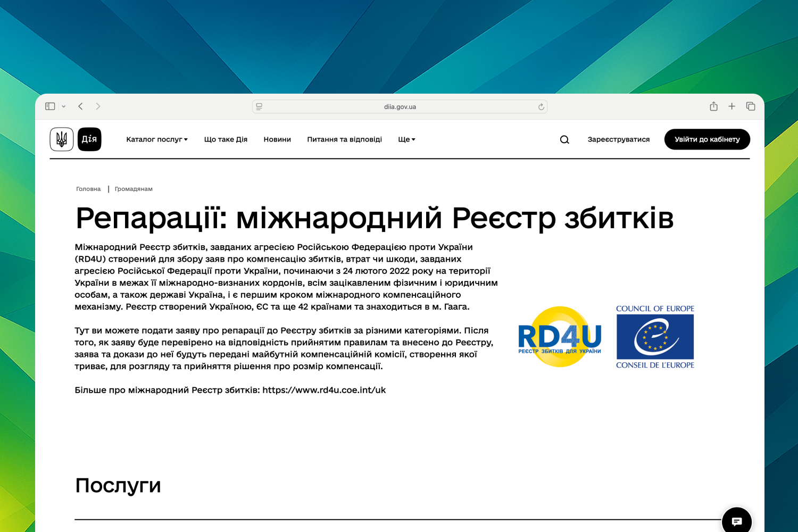
Task: Toggle the Safari sidebar icon
Action: click(50, 106)
